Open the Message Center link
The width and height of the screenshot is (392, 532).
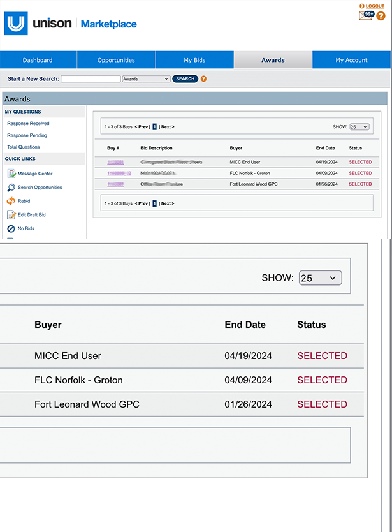pyautogui.click(x=35, y=174)
